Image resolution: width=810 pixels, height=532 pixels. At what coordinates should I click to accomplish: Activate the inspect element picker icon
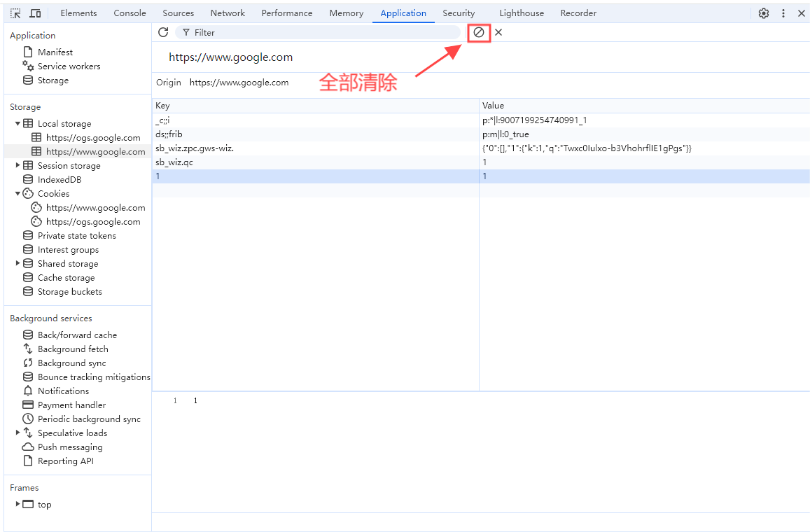pyautogui.click(x=15, y=13)
